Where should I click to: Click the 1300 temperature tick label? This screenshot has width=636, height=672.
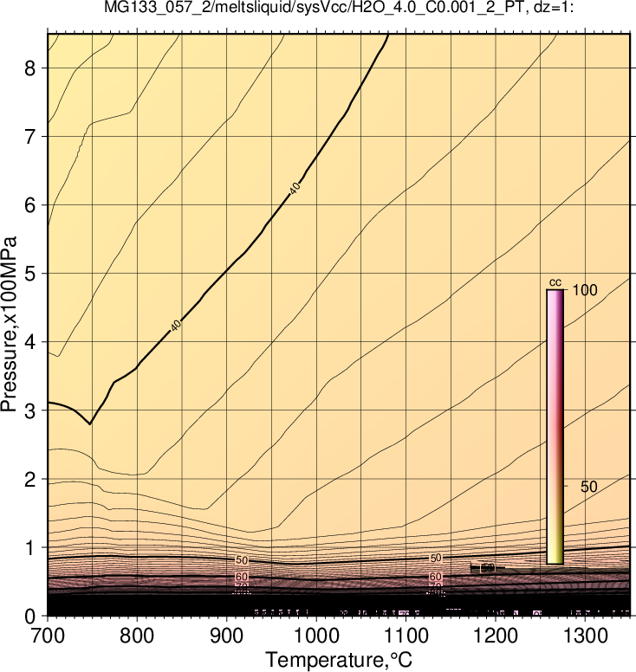585,636
